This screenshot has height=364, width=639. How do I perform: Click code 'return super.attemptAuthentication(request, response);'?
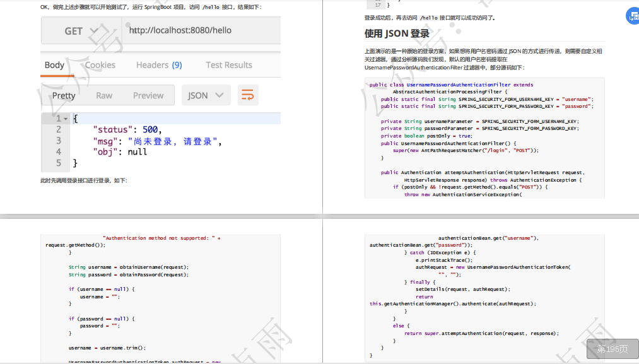[481, 334]
